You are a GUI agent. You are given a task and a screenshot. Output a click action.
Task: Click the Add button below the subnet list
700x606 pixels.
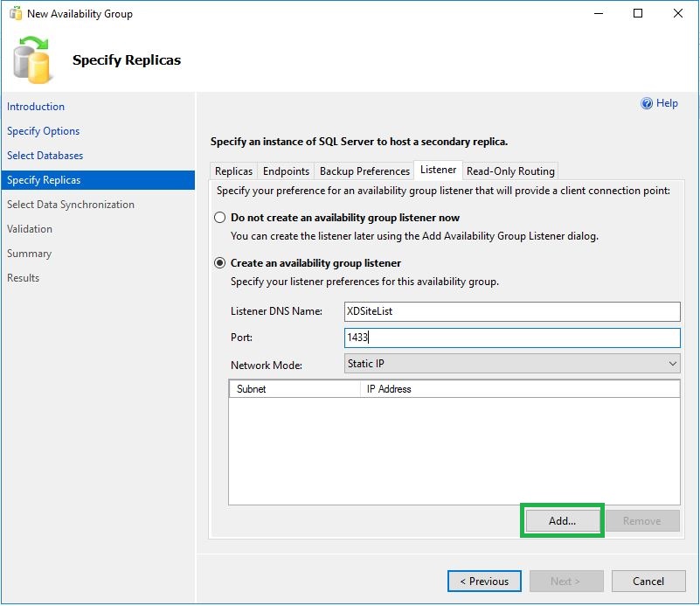click(562, 519)
